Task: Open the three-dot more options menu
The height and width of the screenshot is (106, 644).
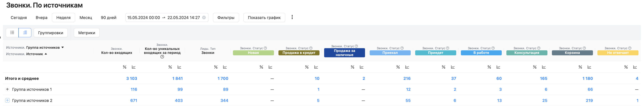Action: [292, 17]
